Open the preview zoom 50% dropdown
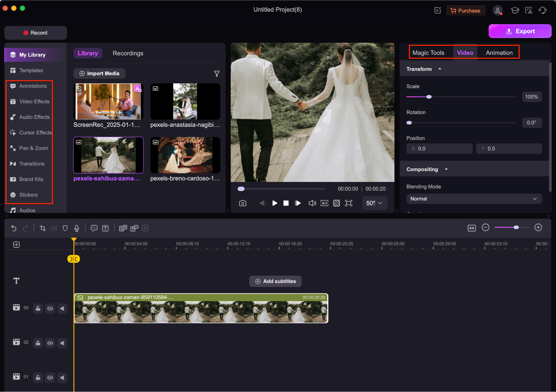 point(374,203)
